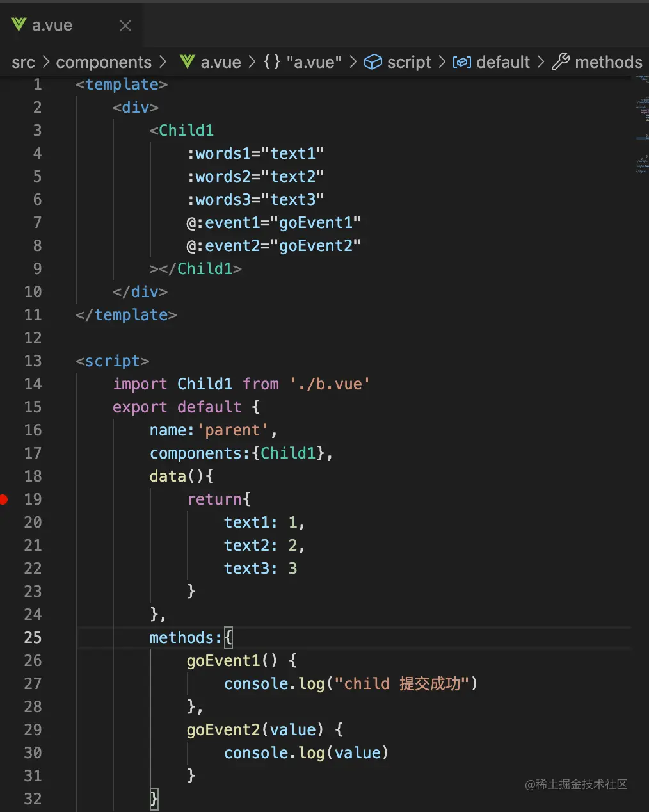Click the text3: 3 property
The height and width of the screenshot is (812, 649).
click(x=260, y=569)
